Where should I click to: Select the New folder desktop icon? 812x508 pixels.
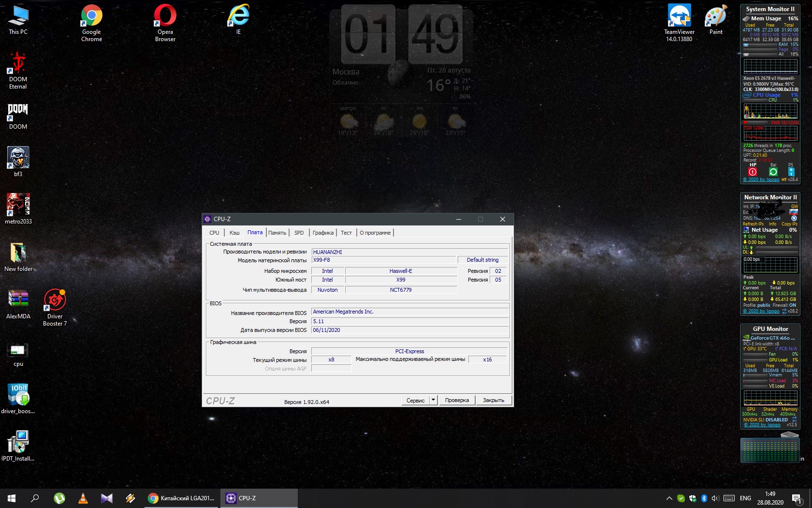pos(18,256)
